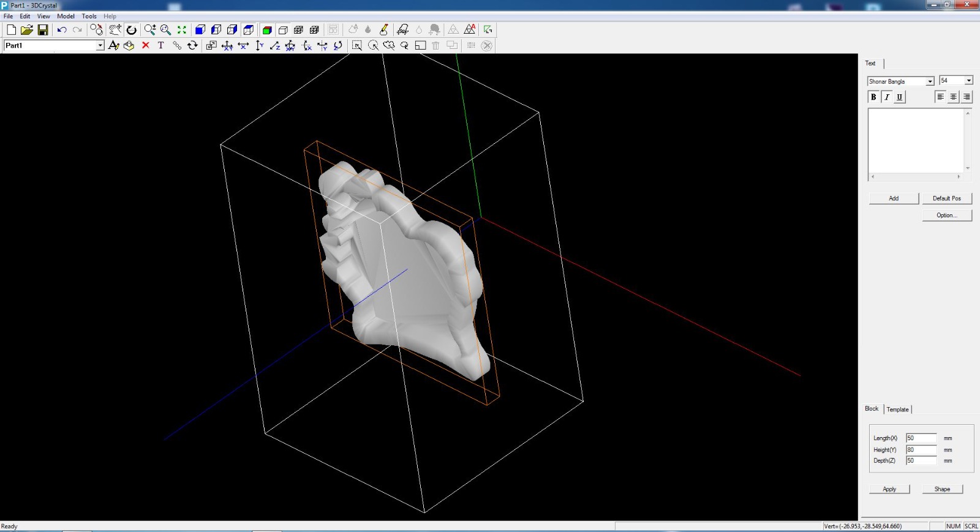
Task: Select the move along X tool
Action: pyautogui.click(x=243, y=45)
